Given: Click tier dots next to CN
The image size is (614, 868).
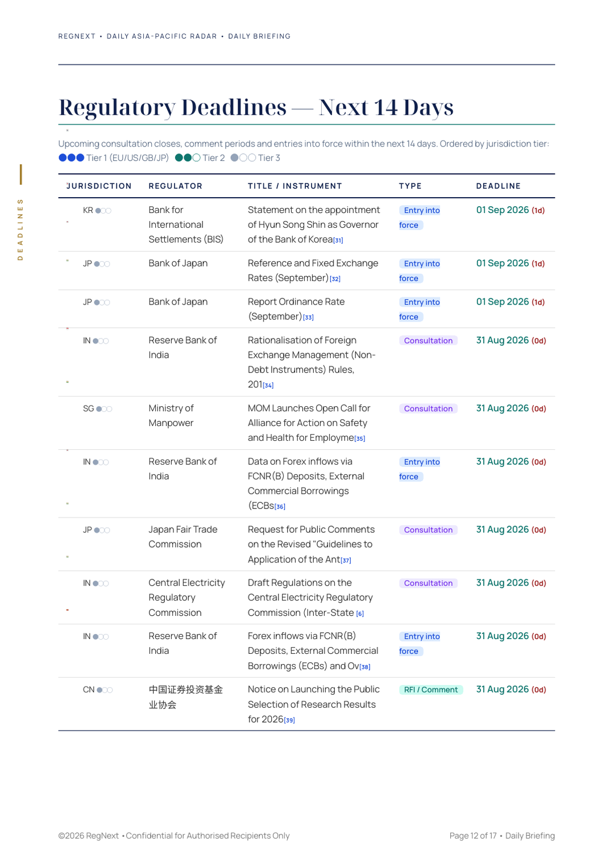Looking at the screenshot, I should click(x=105, y=690).
